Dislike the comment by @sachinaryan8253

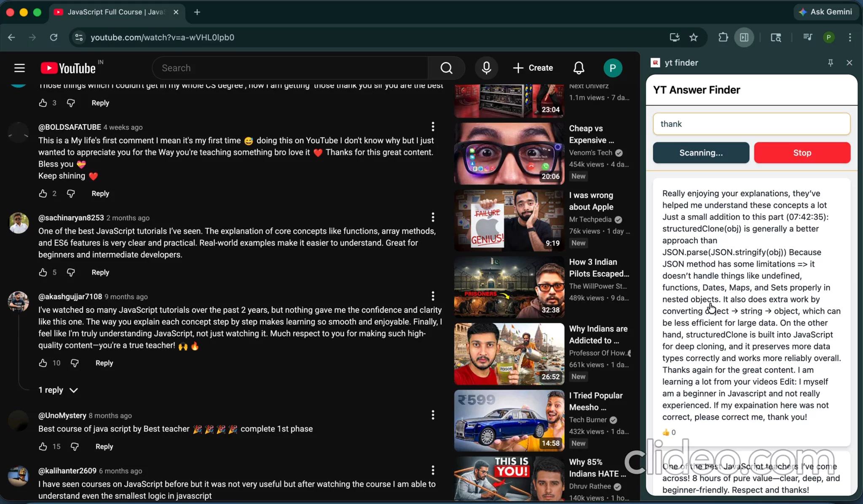click(71, 272)
